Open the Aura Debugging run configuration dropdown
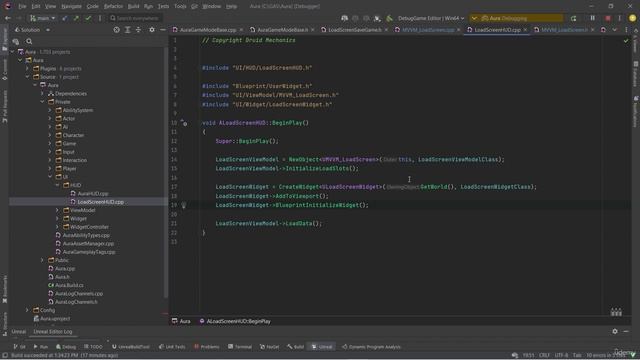This screenshot has height=360, width=640. [516, 18]
